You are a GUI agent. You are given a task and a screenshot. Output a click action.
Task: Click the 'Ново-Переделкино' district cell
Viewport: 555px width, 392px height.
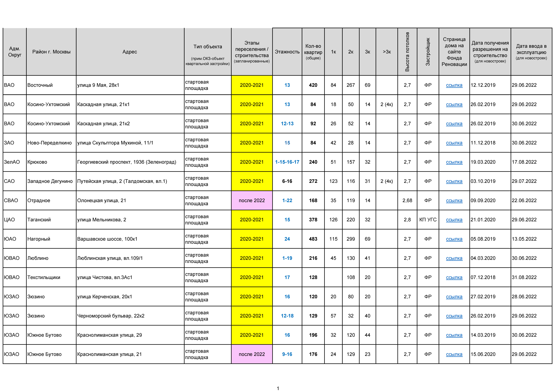(50, 143)
